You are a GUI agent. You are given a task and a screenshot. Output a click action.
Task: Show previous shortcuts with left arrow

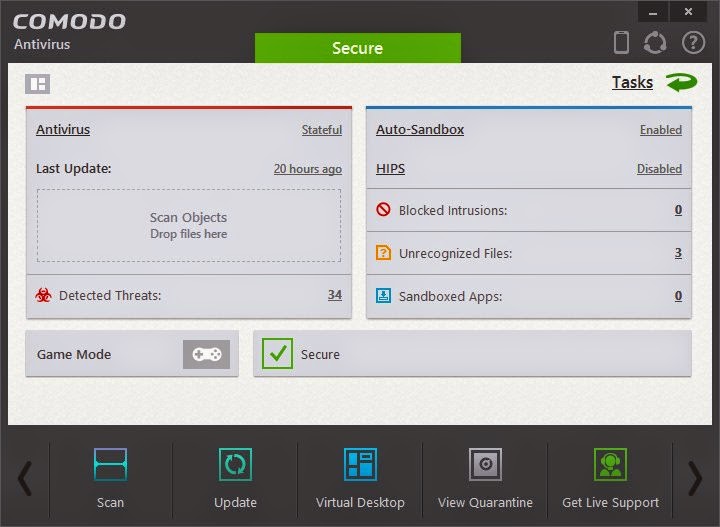(25, 478)
